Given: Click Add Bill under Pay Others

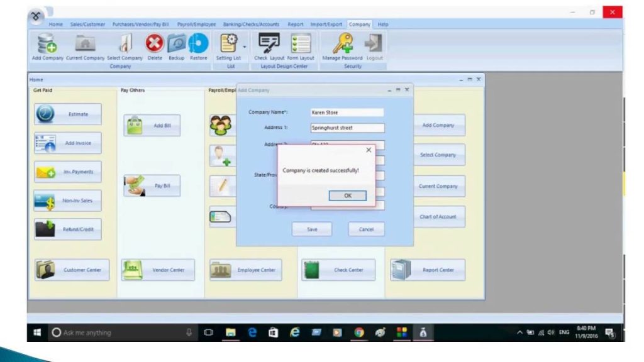Looking at the screenshot, I should coord(152,126).
